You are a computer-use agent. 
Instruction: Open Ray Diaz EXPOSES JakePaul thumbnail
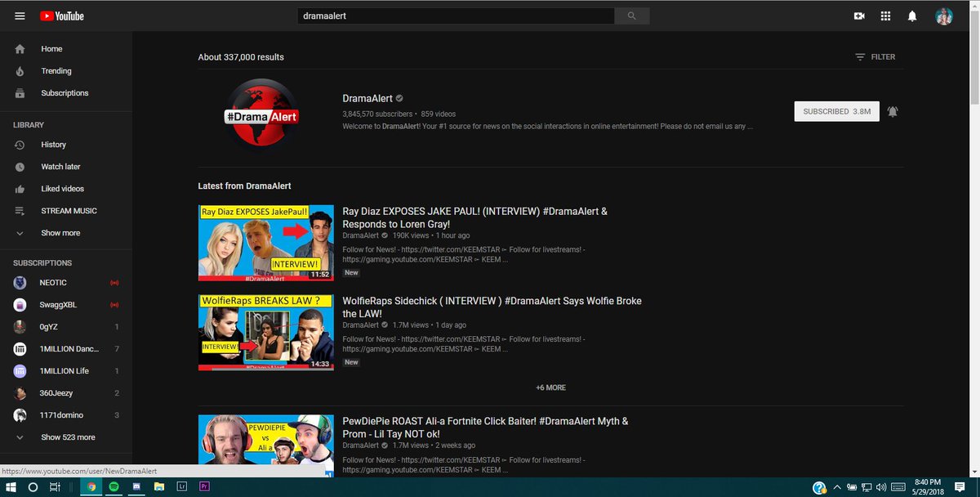pos(265,243)
